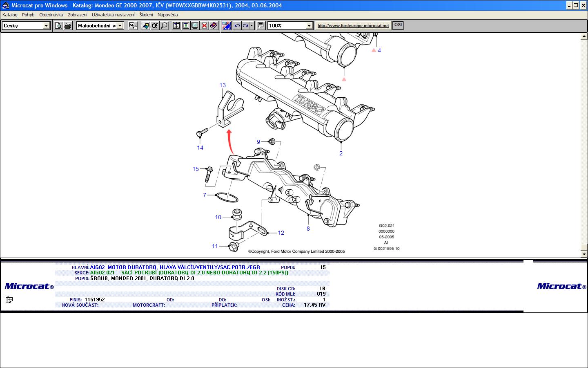Click the speech bubble notes icon
This screenshot has height=368, width=588.
coord(261,26)
